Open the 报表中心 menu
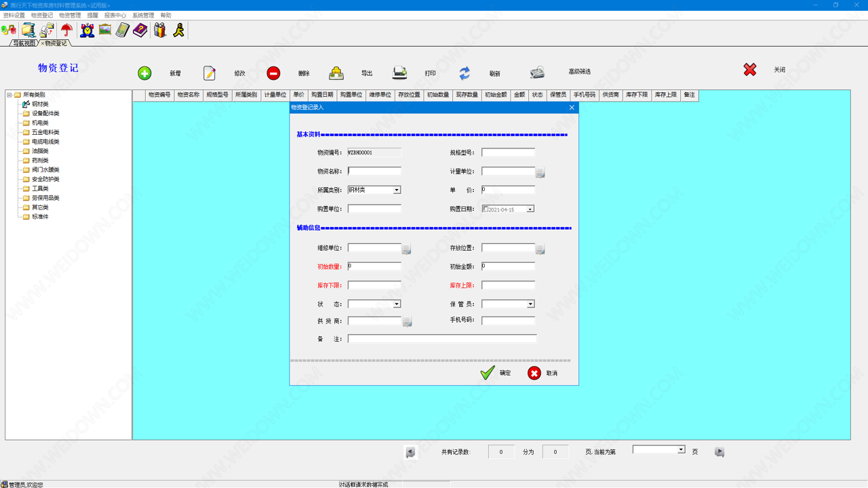 coord(115,15)
